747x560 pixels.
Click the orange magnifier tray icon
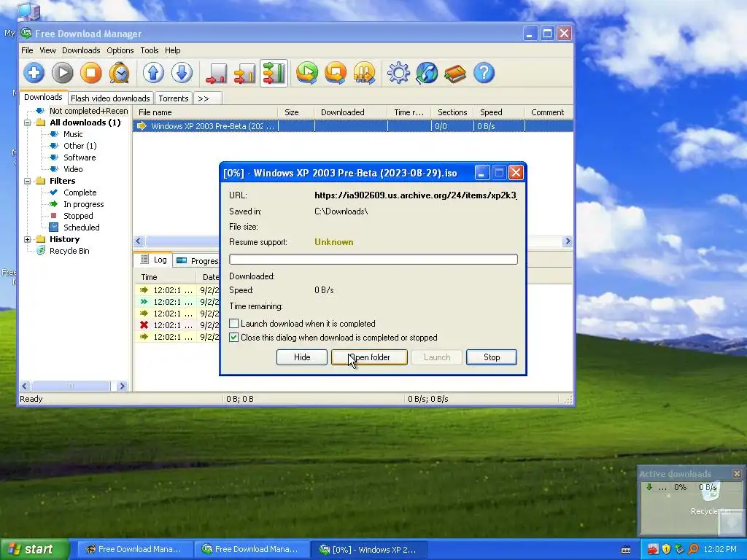(x=693, y=549)
